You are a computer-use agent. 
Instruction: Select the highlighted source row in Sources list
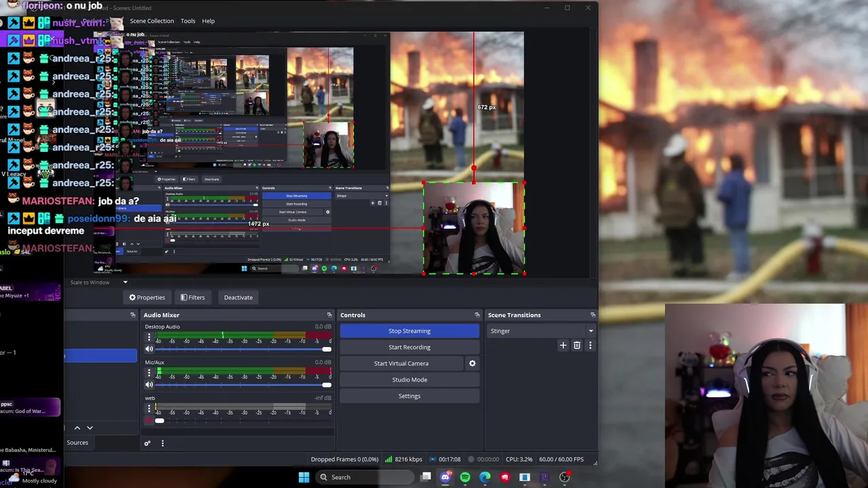tap(100, 356)
